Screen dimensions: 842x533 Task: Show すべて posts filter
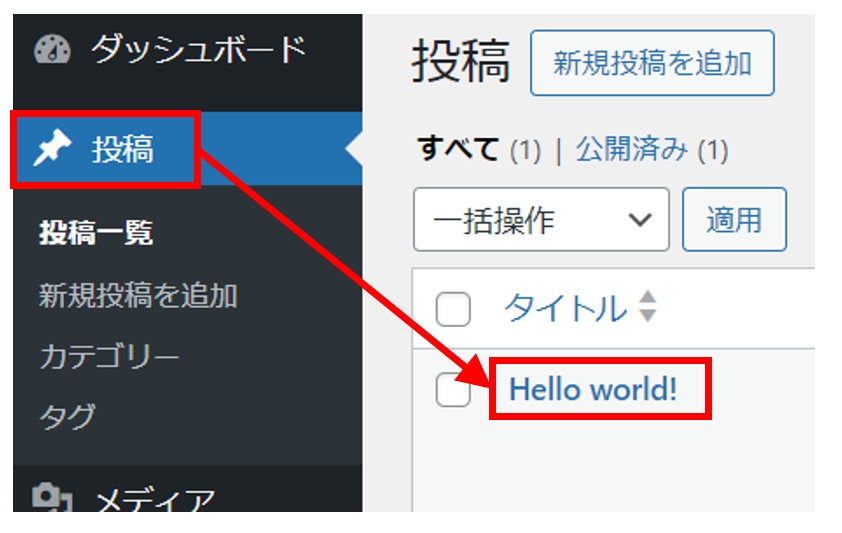458,151
